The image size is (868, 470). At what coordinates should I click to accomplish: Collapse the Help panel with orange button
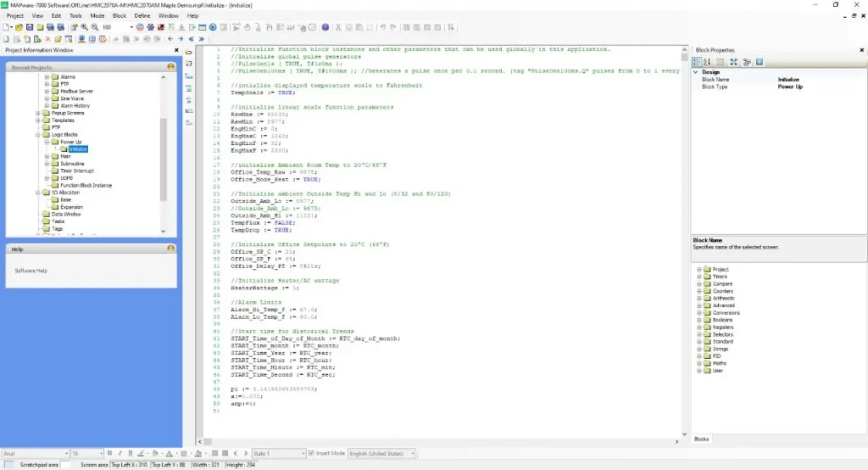(x=170, y=249)
